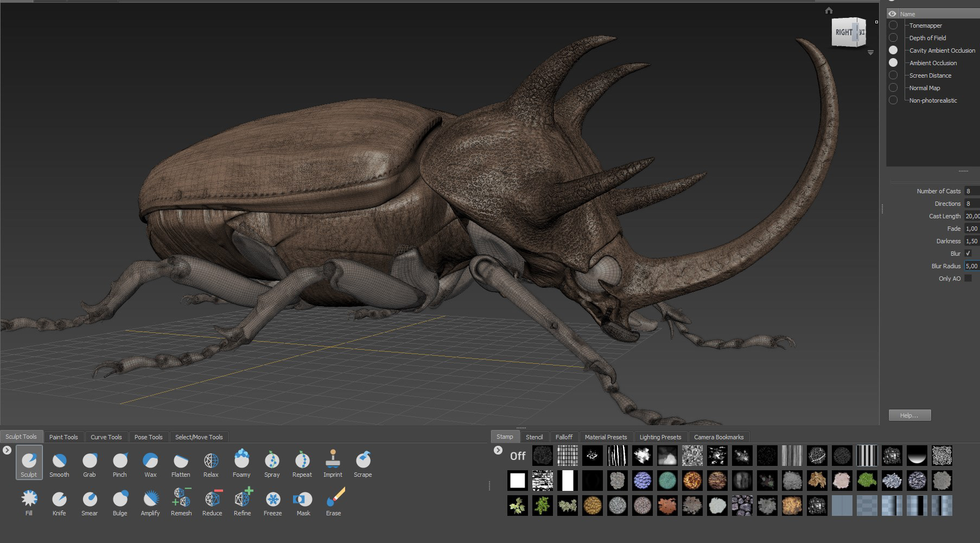Select the Grab sculpt tool
The image size is (980, 543).
(x=90, y=462)
